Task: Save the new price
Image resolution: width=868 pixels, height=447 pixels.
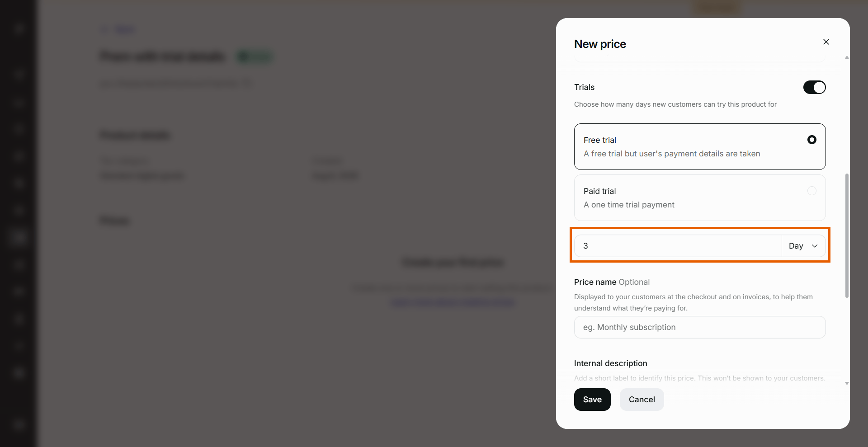Action: [x=592, y=400]
